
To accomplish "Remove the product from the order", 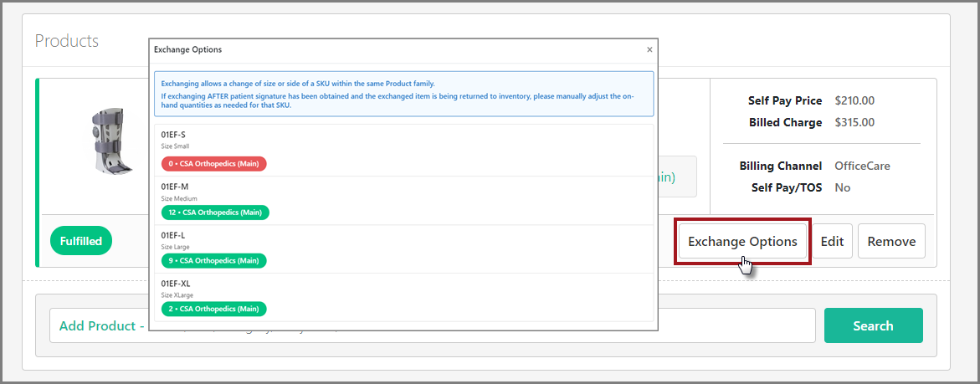I will click(891, 241).
